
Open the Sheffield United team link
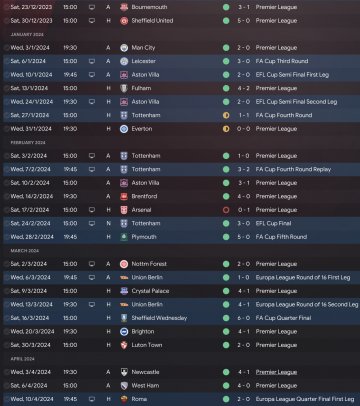[152, 21]
